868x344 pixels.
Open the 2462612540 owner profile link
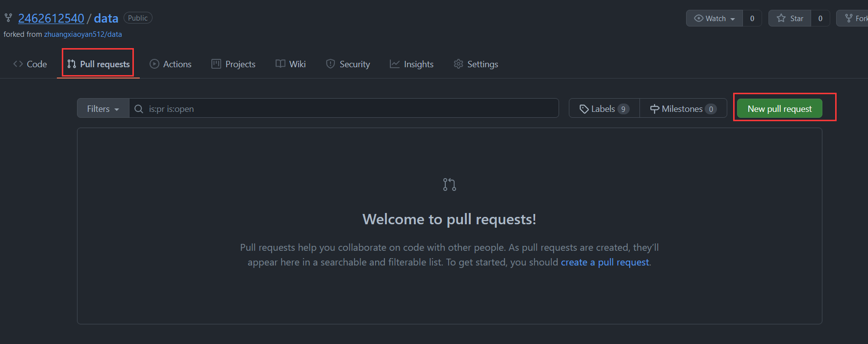click(51, 18)
